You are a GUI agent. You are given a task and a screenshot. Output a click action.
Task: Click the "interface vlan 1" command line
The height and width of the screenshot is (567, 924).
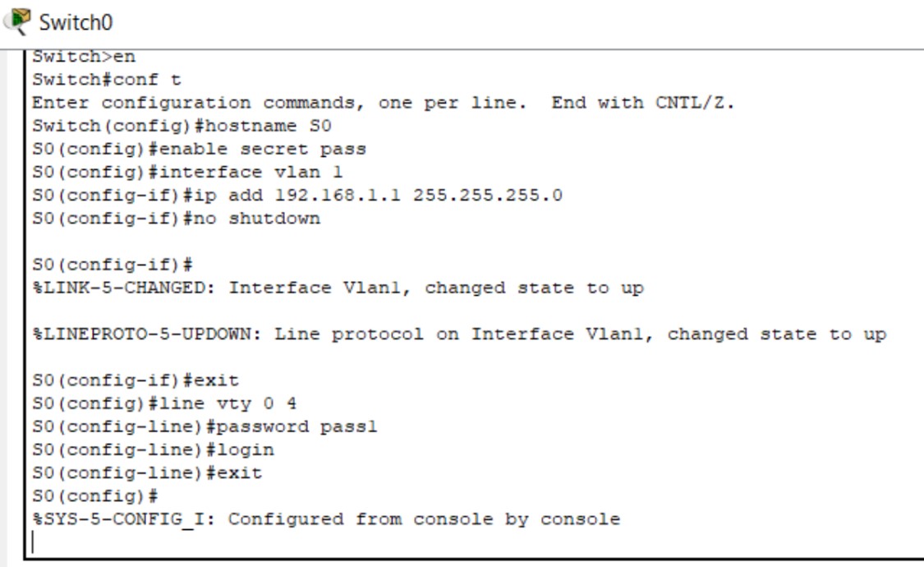click(x=187, y=173)
